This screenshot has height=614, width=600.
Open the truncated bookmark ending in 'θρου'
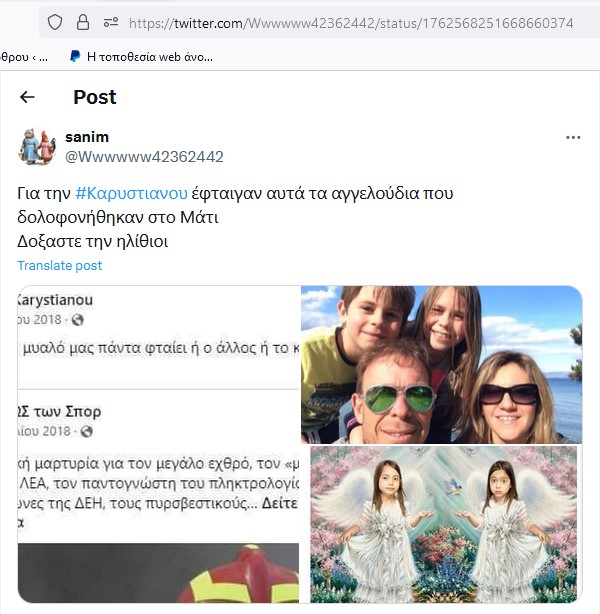pos(23,57)
